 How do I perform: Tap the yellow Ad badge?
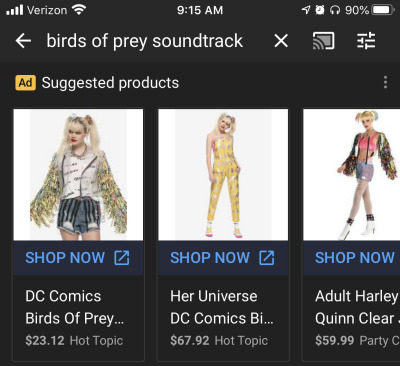pyautogui.click(x=25, y=83)
